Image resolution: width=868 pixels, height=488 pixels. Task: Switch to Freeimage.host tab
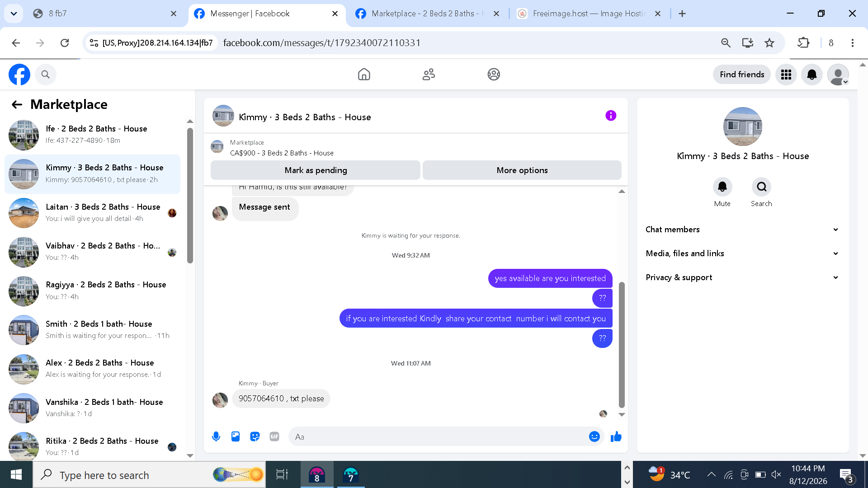589,14
